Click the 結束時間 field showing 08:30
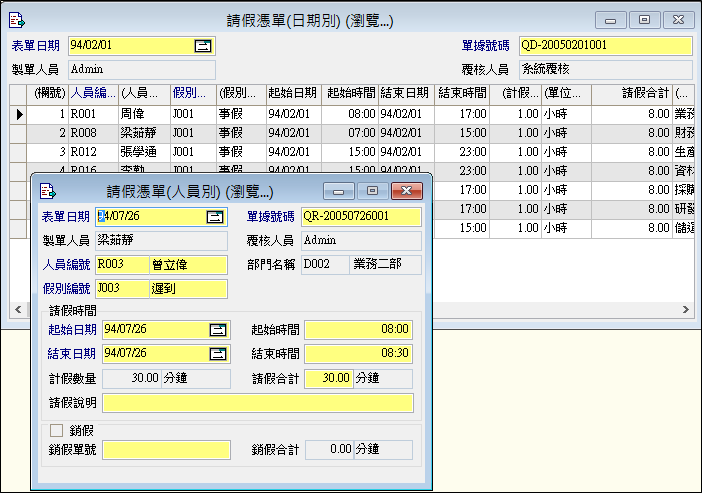702x493 pixels. [358, 353]
